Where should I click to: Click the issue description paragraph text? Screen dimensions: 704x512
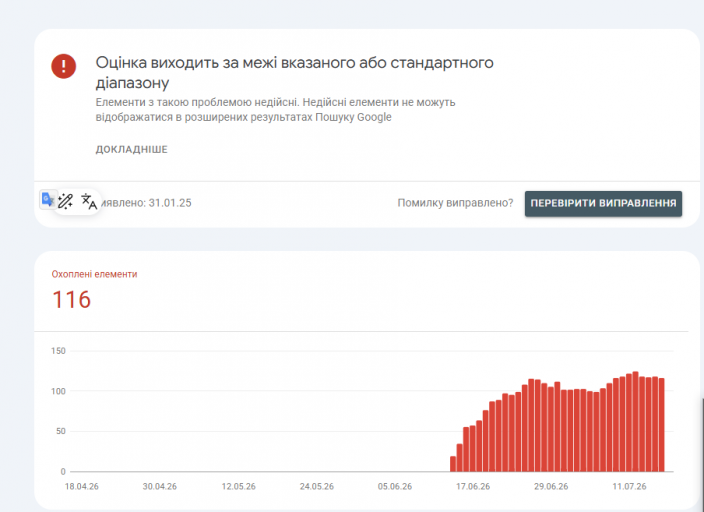pos(275,110)
